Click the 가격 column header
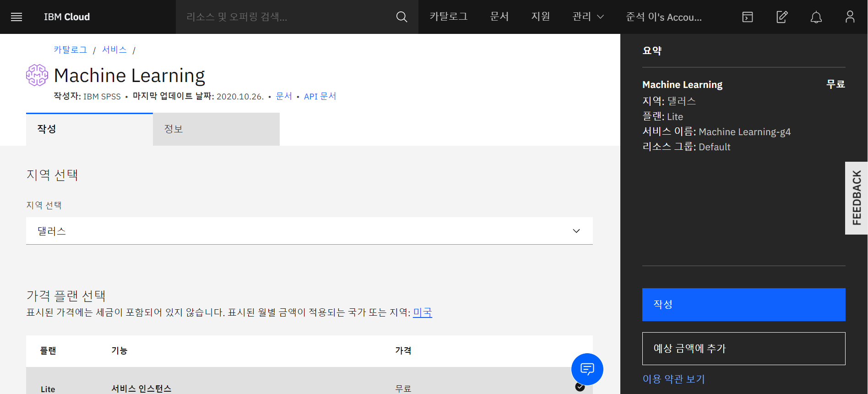 [x=403, y=350]
